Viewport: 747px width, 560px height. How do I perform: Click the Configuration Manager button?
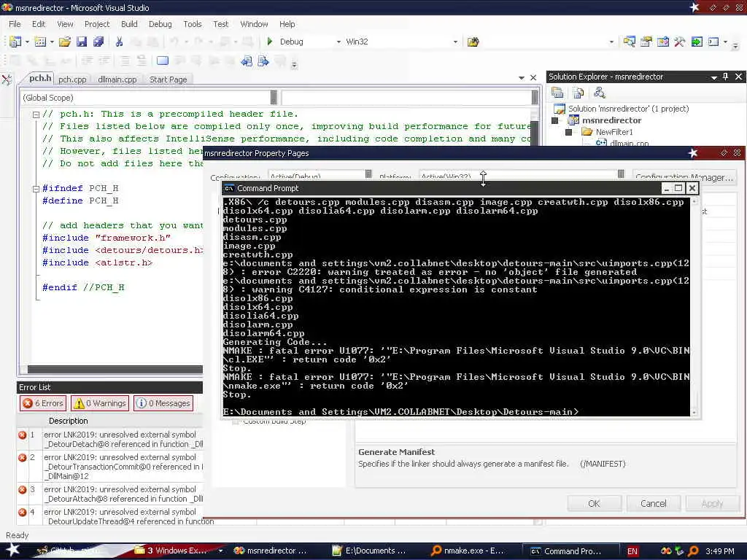tap(684, 177)
